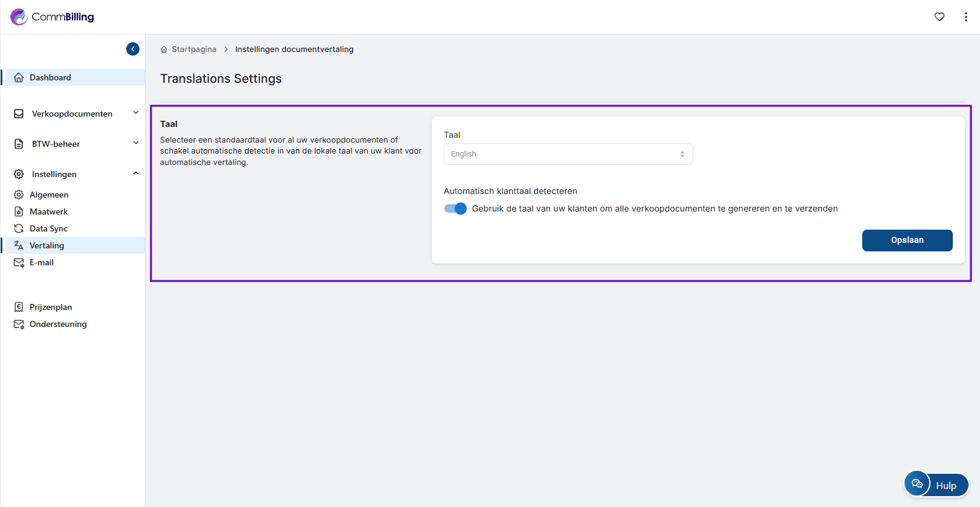Click the Data Sync icon
Image resolution: width=980 pixels, height=507 pixels.
19,228
